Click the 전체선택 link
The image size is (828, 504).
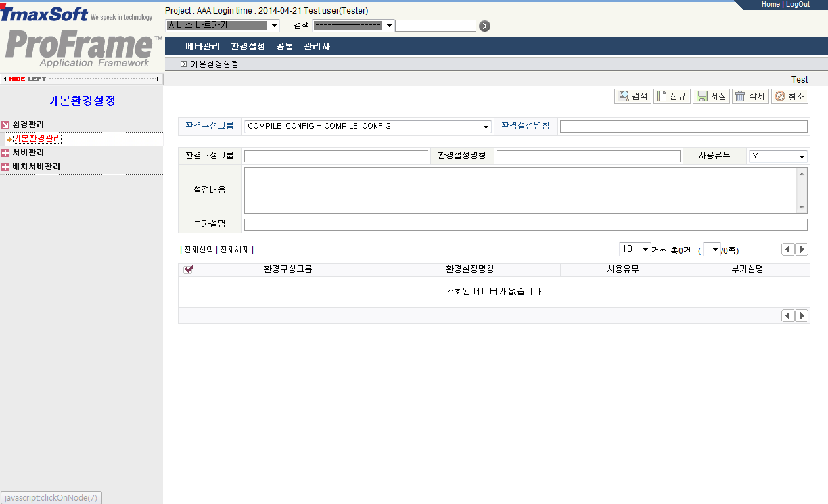pos(198,250)
